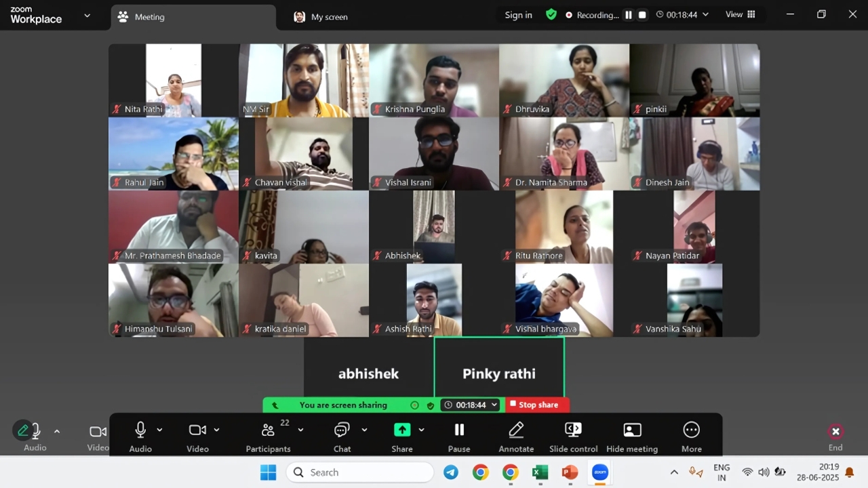Click the green sharing phone icon
868x488 pixels.
point(275,405)
